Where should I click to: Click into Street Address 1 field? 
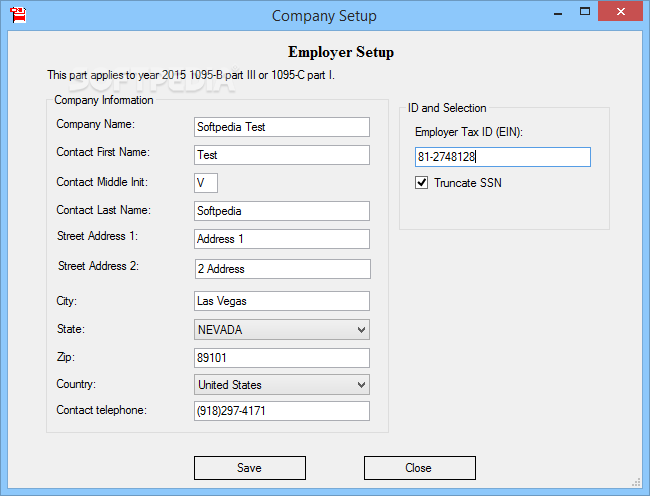pyautogui.click(x=282, y=239)
